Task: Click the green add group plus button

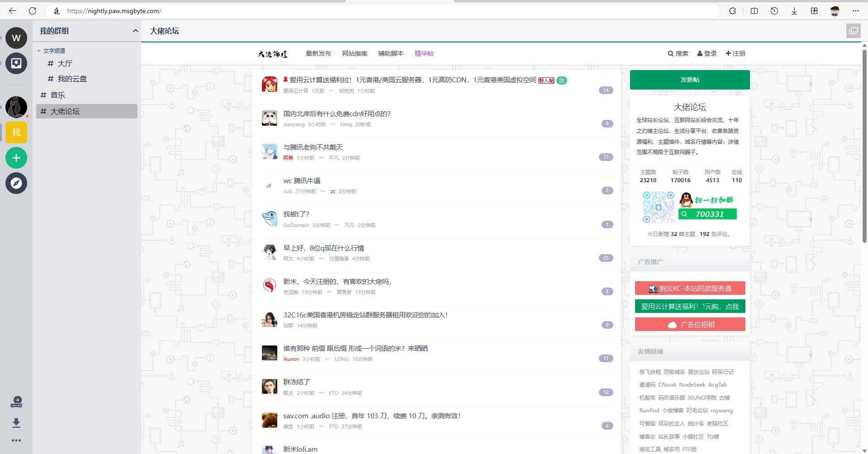Action: [x=16, y=158]
